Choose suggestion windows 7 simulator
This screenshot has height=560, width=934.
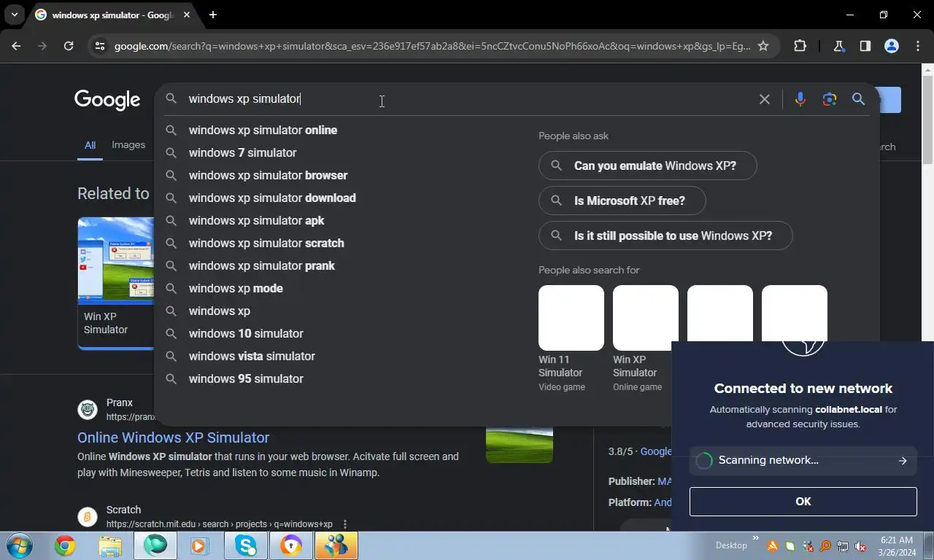pyautogui.click(x=242, y=152)
